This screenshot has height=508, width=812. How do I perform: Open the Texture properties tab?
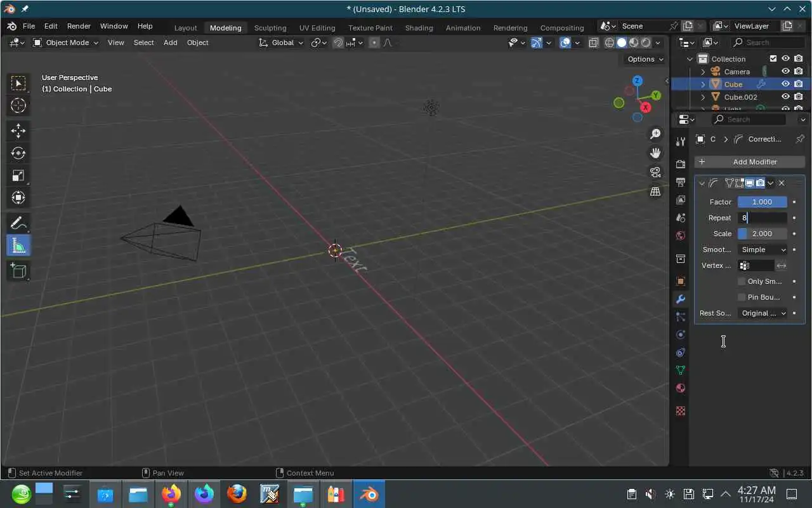(x=681, y=411)
